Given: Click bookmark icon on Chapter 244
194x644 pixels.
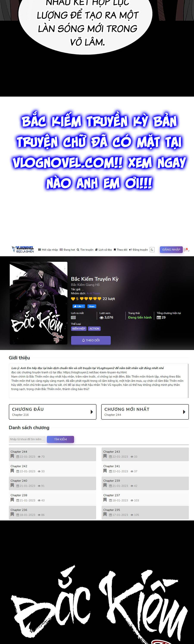Looking at the screenshot, I should tap(12, 456).
